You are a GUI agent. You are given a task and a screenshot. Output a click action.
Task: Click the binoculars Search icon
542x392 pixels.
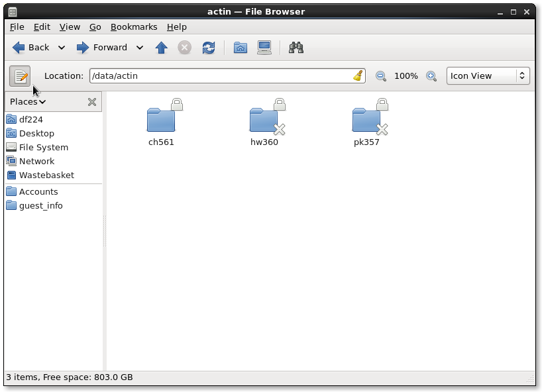pyautogui.click(x=296, y=48)
